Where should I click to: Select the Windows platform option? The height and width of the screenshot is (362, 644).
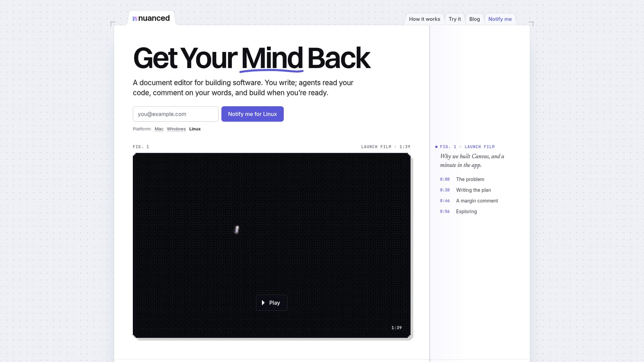tap(176, 129)
